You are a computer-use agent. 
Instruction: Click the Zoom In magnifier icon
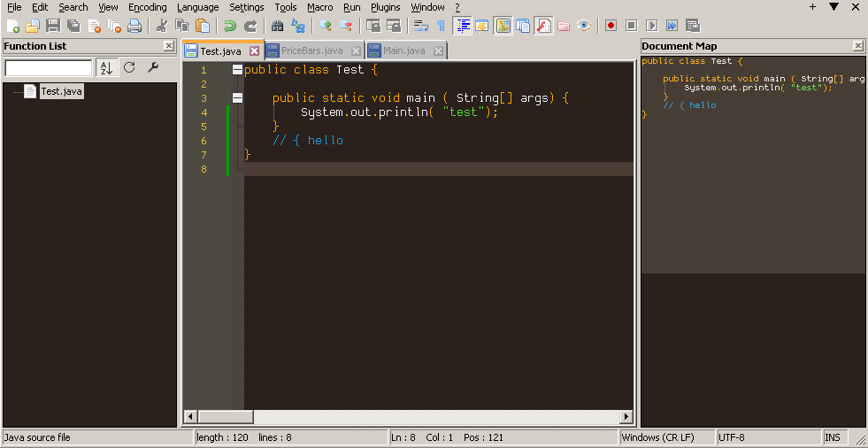pos(326,26)
